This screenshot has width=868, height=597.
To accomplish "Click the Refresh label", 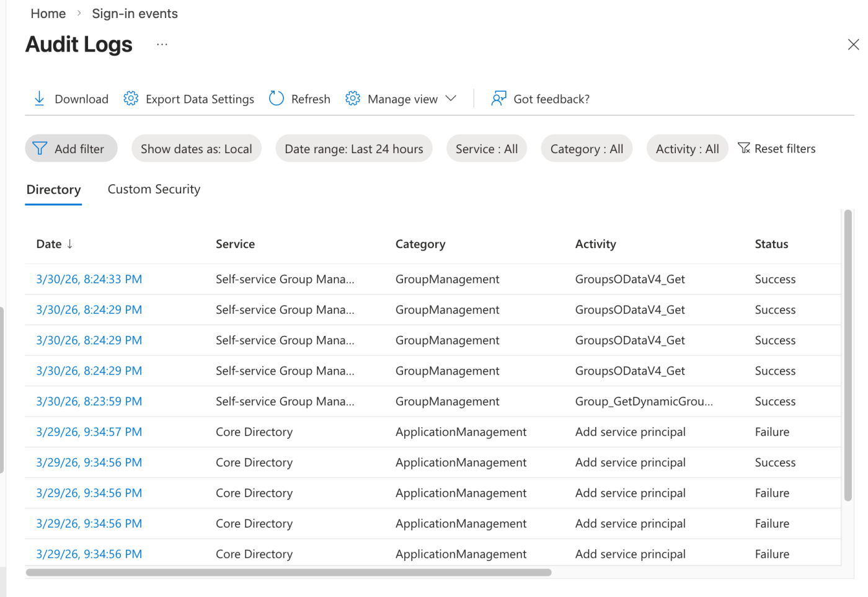I will point(311,99).
